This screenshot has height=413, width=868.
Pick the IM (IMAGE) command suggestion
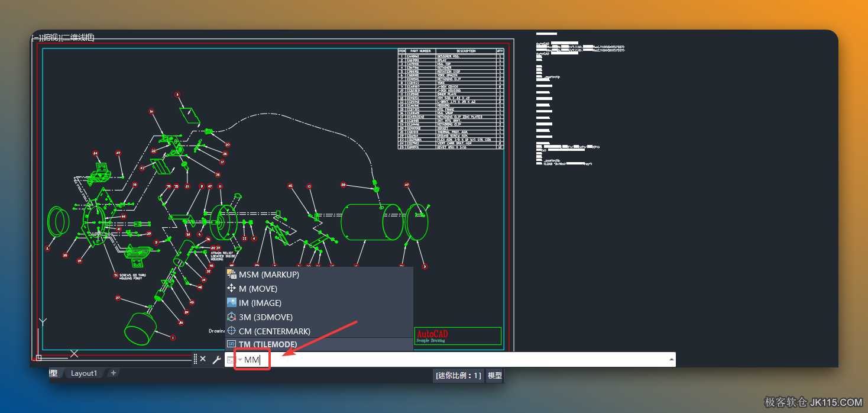pyautogui.click(x=319, y=303)
